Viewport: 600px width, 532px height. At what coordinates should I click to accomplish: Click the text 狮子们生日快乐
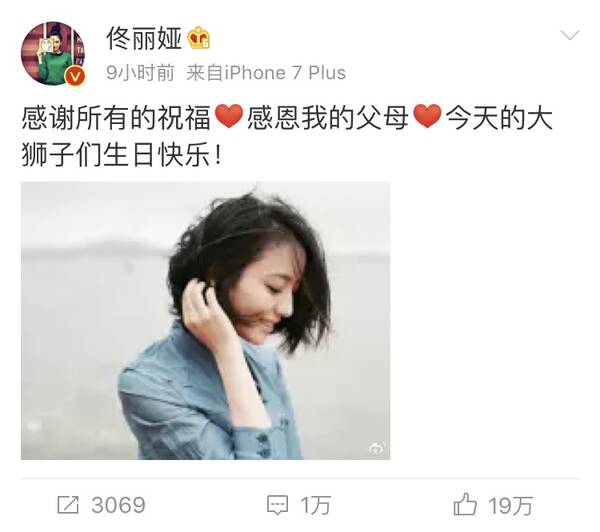(x=116, y=155)
